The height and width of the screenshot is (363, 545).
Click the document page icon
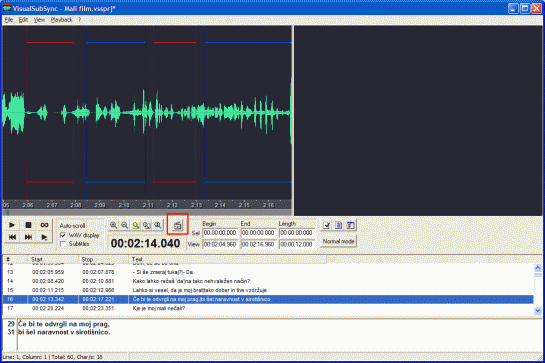pos(339,225)
